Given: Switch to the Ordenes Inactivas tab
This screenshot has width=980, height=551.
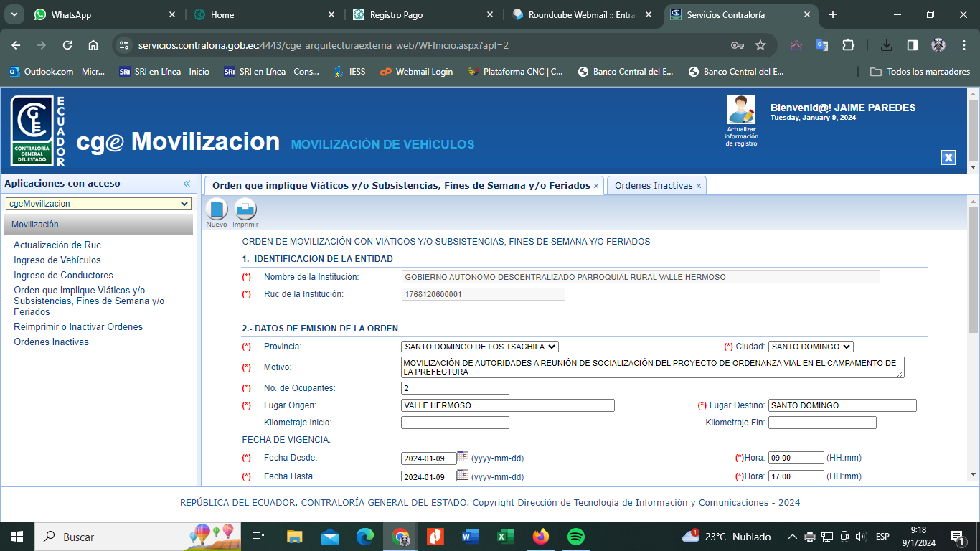Looking at the screenshot, I should 654,185.
